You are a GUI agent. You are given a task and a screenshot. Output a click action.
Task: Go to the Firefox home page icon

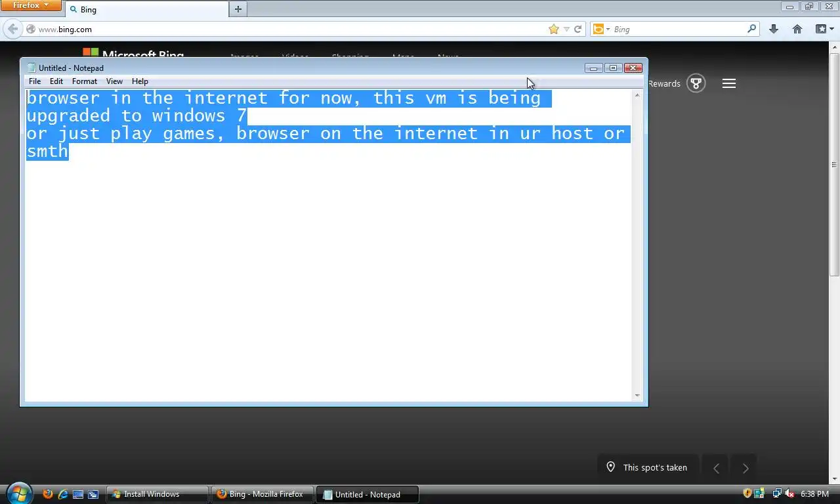point(797,29)
